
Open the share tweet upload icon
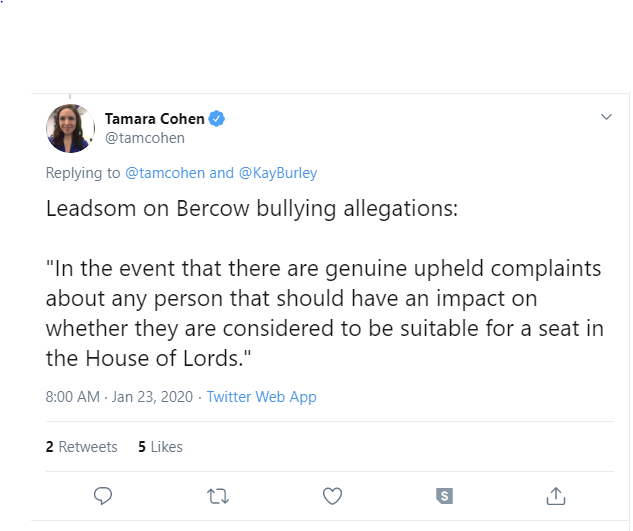pyautogui.click(x=555, y=496)
